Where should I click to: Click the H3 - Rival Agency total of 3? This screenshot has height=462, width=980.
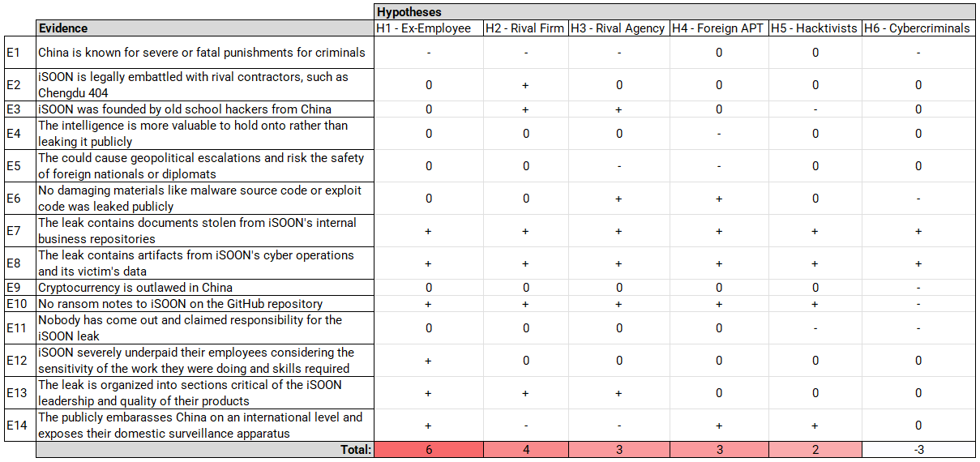coord(619,450)
